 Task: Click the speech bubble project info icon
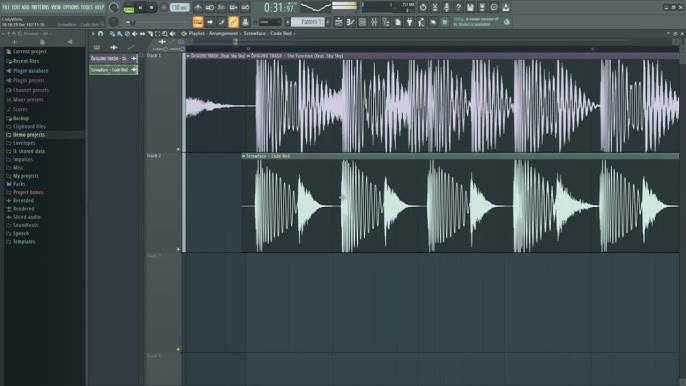pyautogui.click(x=494, y=7)
